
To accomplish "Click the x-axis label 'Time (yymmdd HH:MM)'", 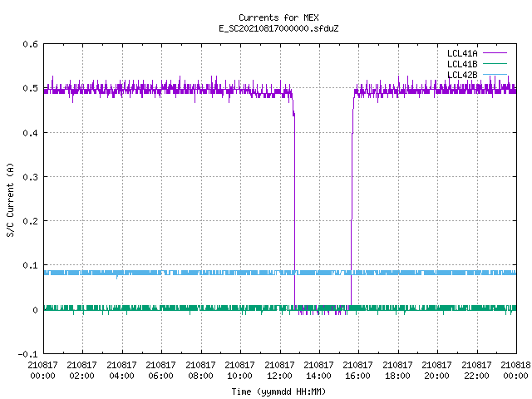I will [278, 392].
